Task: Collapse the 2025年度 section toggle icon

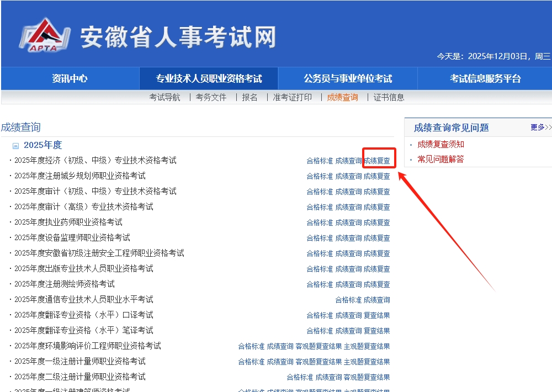Action: pos(15,146)
